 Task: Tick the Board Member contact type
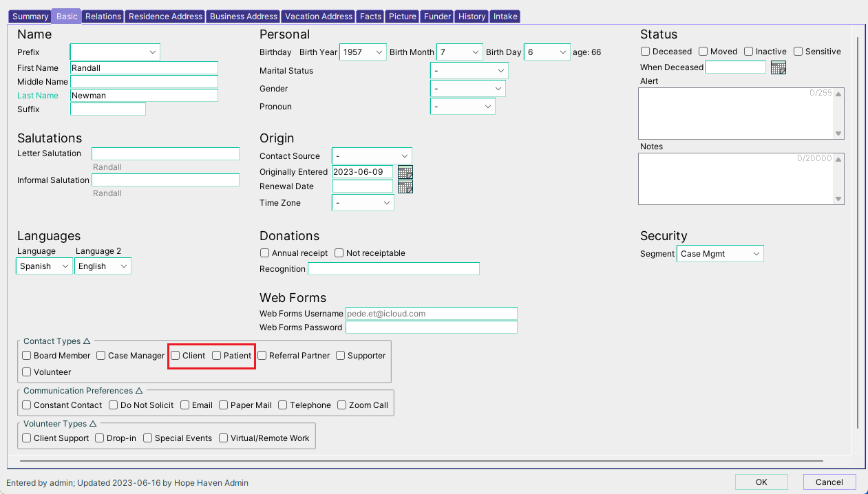point(27,356)
